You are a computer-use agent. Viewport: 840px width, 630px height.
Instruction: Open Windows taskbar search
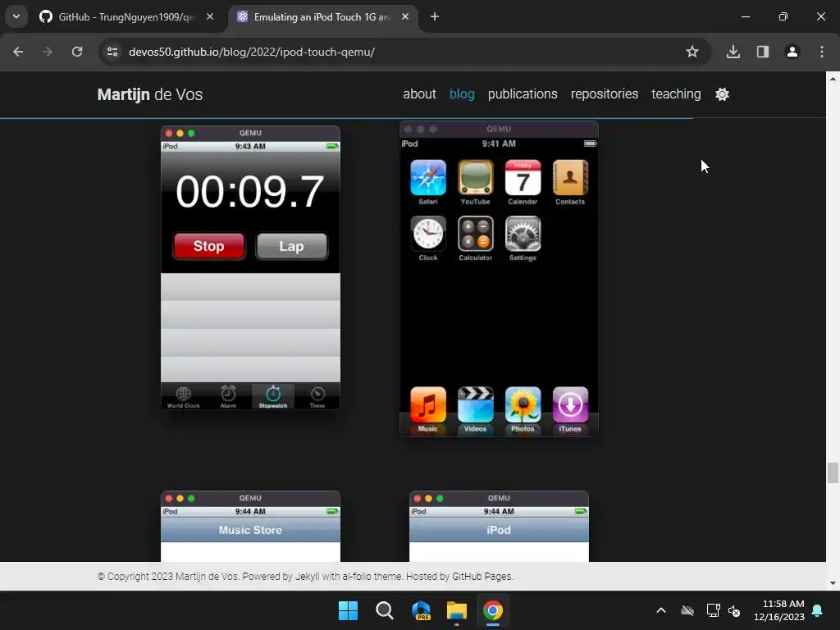(x=384, y=610)
